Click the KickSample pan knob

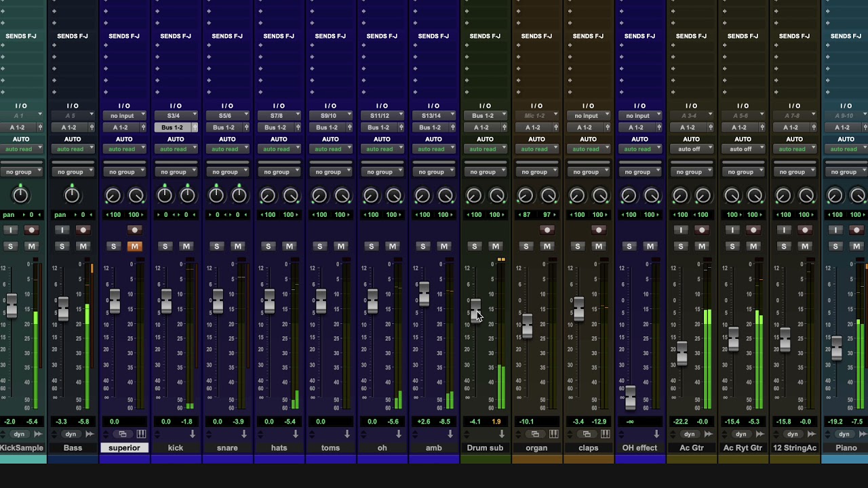20,195
